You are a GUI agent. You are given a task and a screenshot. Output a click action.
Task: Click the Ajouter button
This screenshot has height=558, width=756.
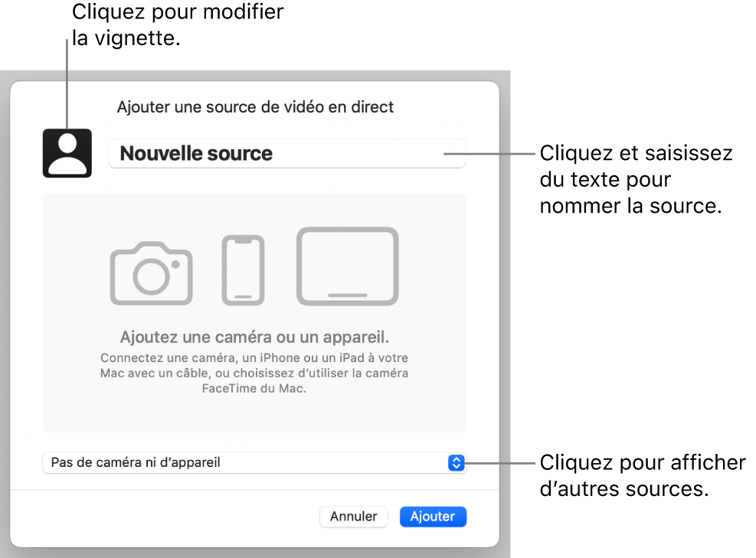point(433,517)
